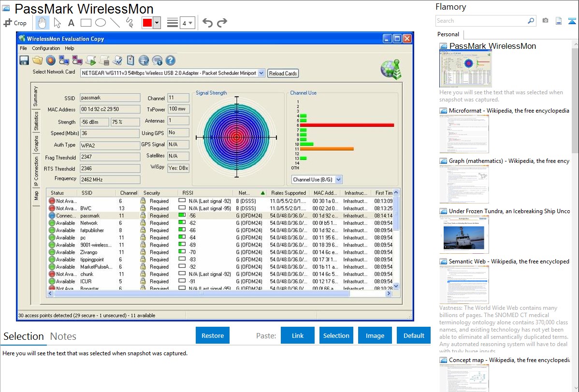579x392 pixels.
Task: Click the network list vertical scrollbar down arrow
Action: coord(396,286)
